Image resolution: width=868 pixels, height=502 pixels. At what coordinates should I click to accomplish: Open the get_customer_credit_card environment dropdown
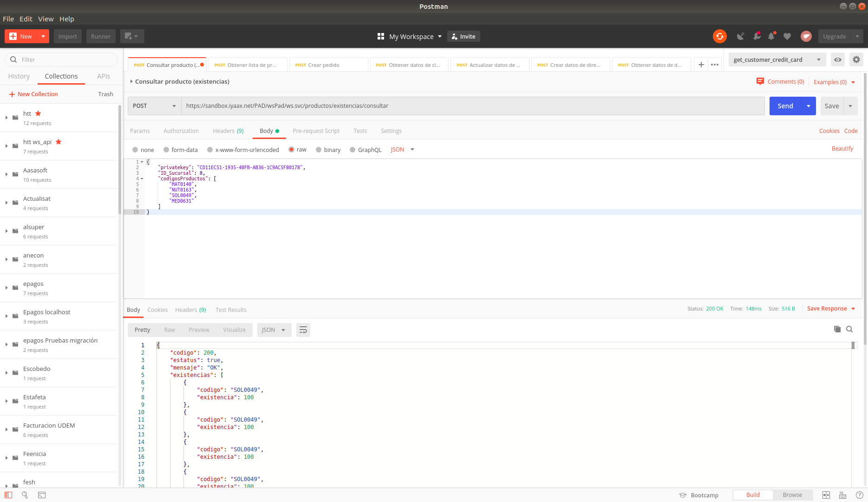[777, 59]
